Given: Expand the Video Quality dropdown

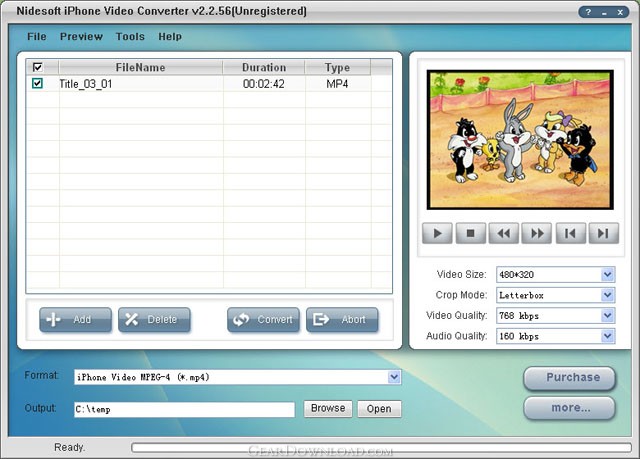Looking at the screenshot, I should click(607, 315).
